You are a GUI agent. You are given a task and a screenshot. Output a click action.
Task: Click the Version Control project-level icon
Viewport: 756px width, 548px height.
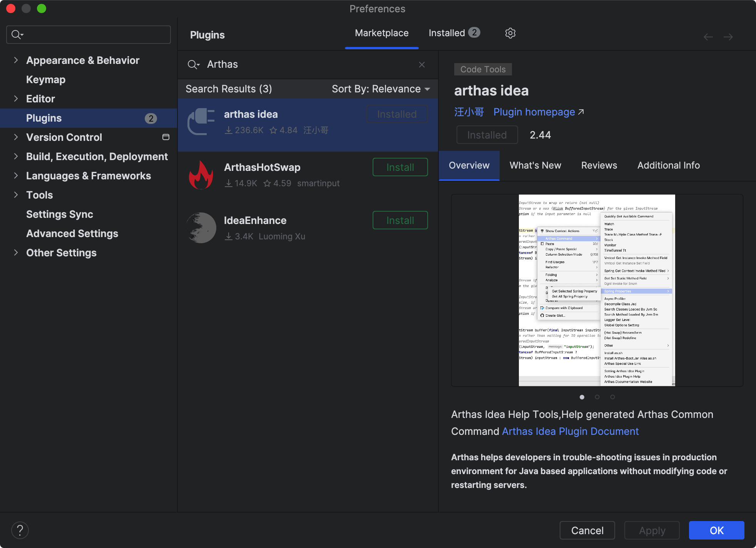166,137
